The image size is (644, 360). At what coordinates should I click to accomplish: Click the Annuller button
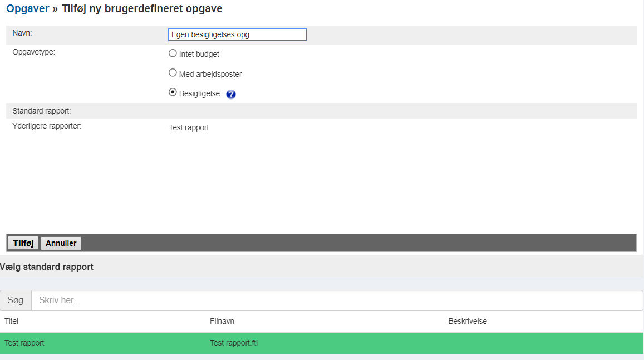[x=61, y=243]
